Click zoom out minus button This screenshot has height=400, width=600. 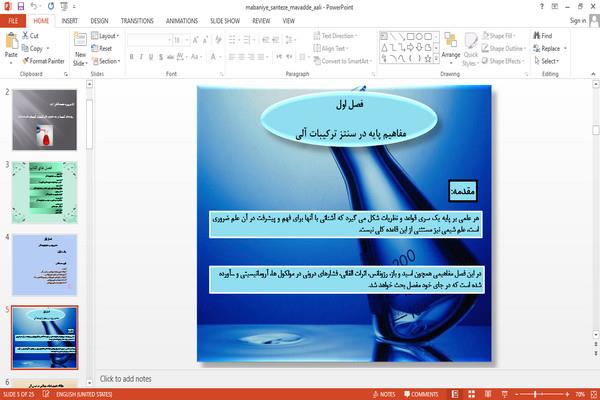coord(517,394)
